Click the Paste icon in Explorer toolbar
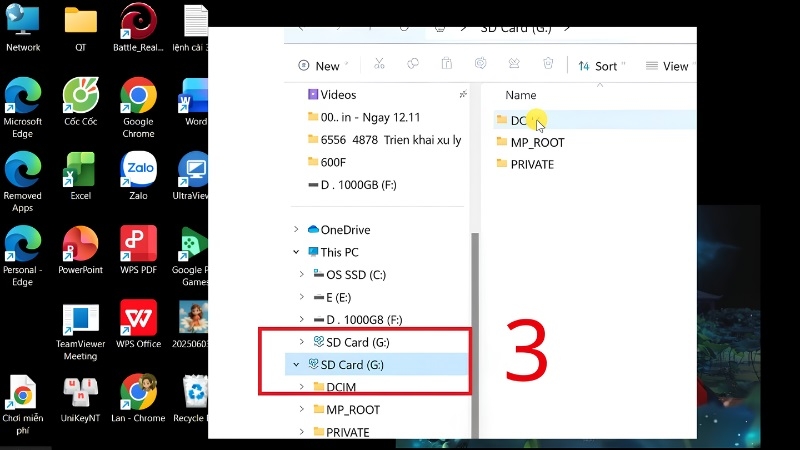The width and height of the screenshot is (800, 450). [446, 64]
